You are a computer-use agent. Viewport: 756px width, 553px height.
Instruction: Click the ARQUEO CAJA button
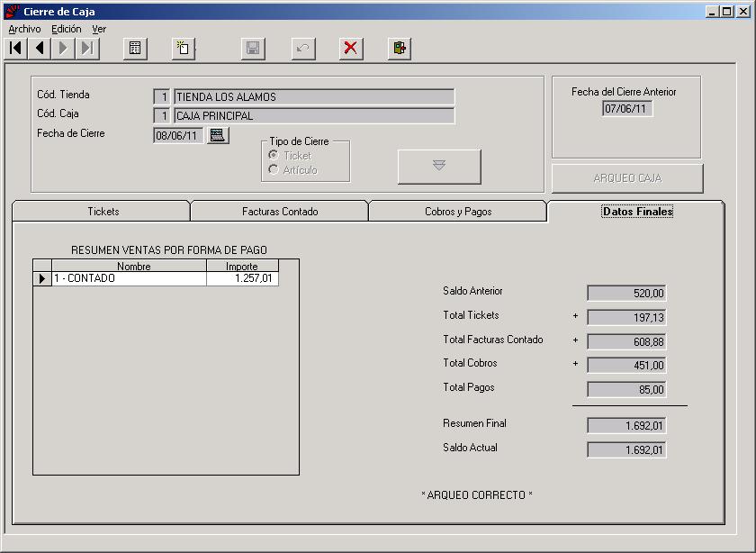(x=627, y=178)
